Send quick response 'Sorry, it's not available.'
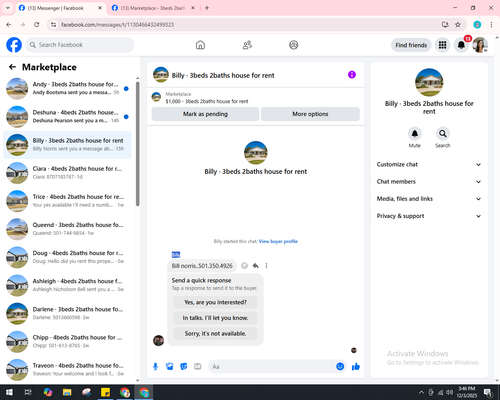500x400 pixels. pyautogui.click(x=215, y=333)
